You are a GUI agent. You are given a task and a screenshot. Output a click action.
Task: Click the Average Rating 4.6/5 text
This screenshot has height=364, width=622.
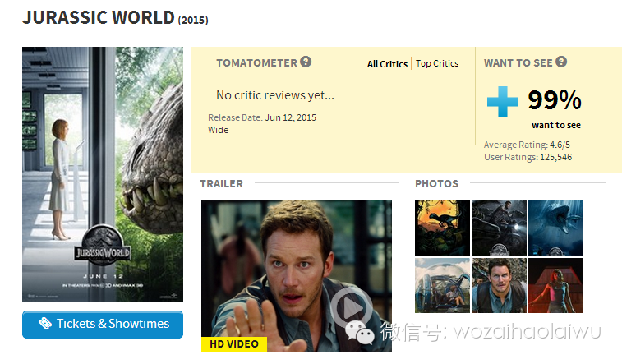tap(527, 145)
